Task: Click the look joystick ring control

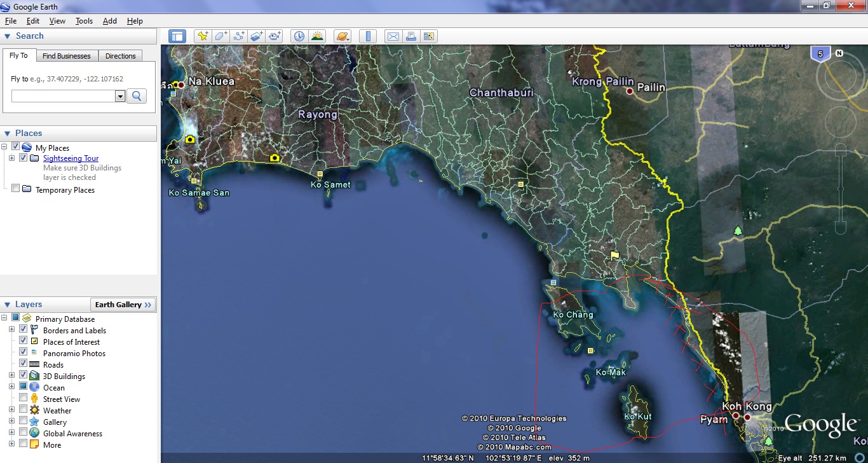Action: pyautogui.click(x=839, y=76)
